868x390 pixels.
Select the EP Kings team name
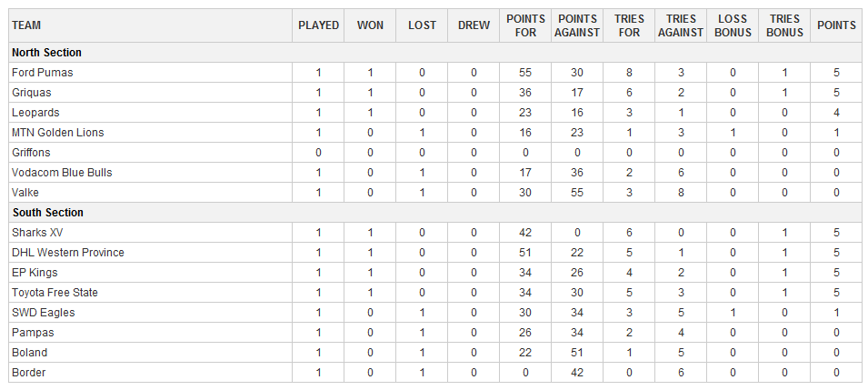(35, 273)
